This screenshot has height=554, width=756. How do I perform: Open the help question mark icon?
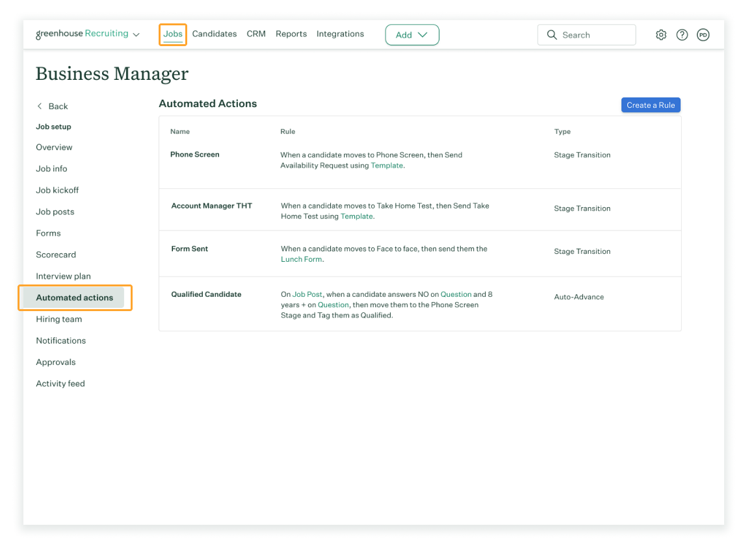tap(682, 34)
